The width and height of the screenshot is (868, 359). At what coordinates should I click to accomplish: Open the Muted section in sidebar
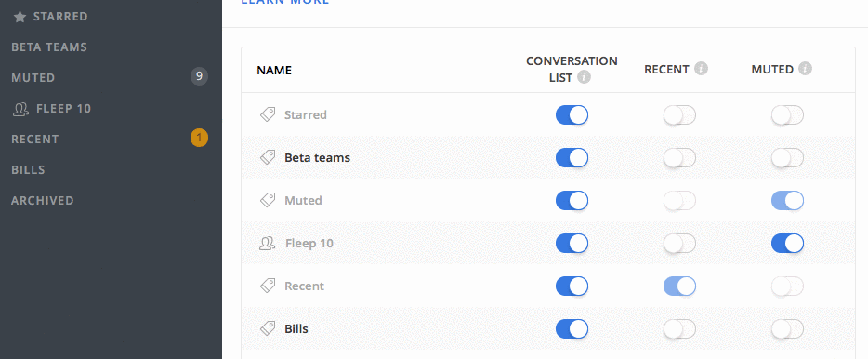(x=33, y=77)
